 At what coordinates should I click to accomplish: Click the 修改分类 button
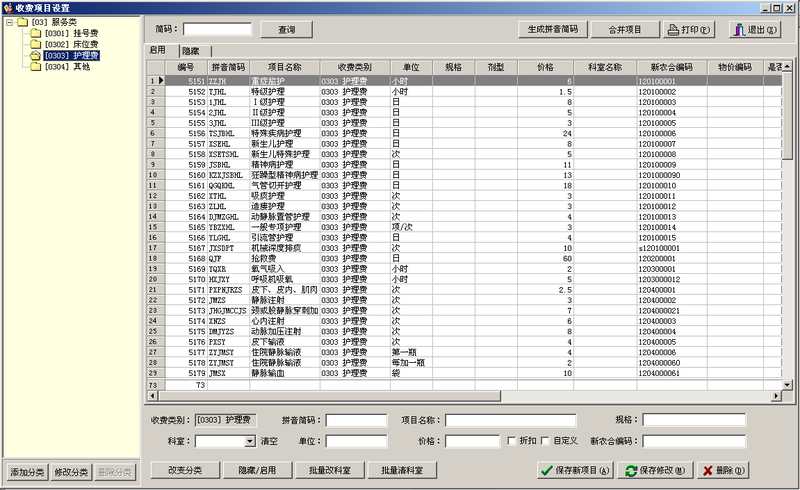tap(71, 472)
